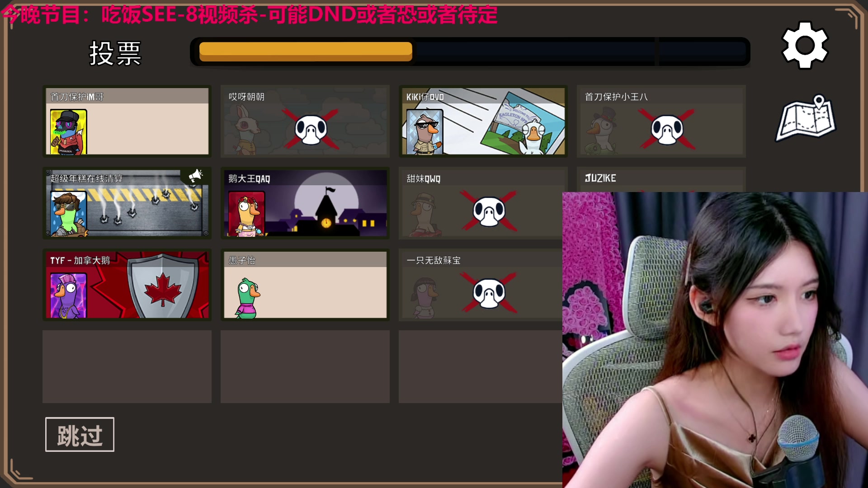868x488 pixels.
Task: Click the dead skull marker on 哎呀朝朝
Action: (312, 128)
